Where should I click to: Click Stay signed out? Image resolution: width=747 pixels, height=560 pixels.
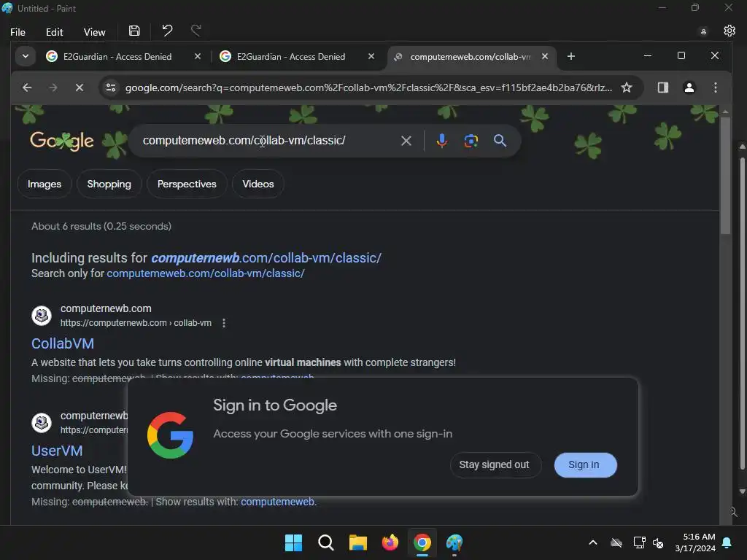point(494,464)
